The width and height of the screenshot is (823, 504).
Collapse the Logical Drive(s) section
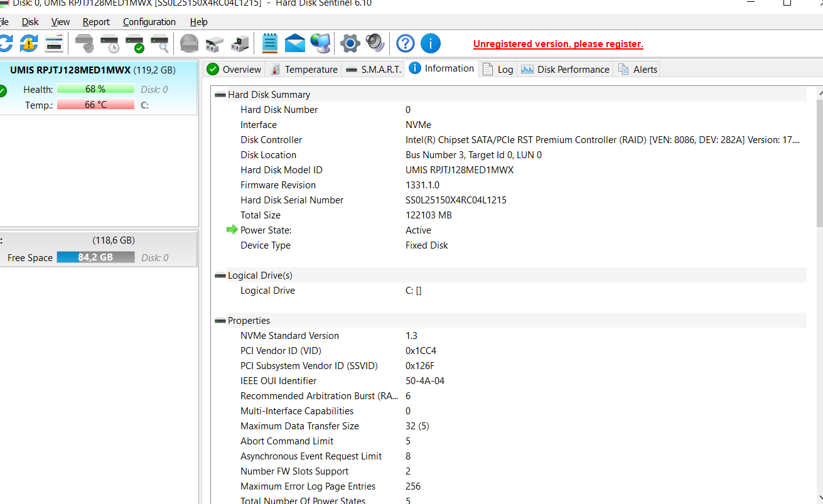(220, 276)
